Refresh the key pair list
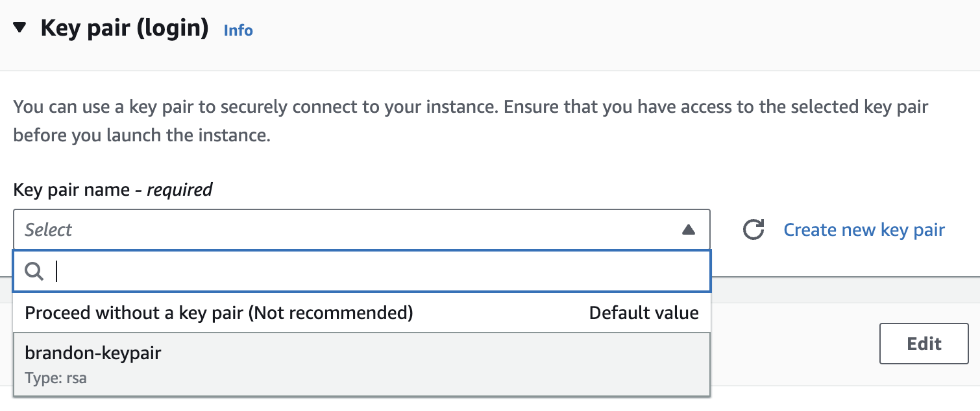This screenshot has height=411, width=980. point(753,229)
